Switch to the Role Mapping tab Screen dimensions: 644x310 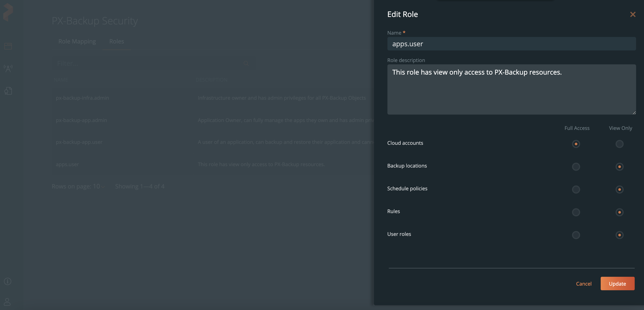click(77, 41)
